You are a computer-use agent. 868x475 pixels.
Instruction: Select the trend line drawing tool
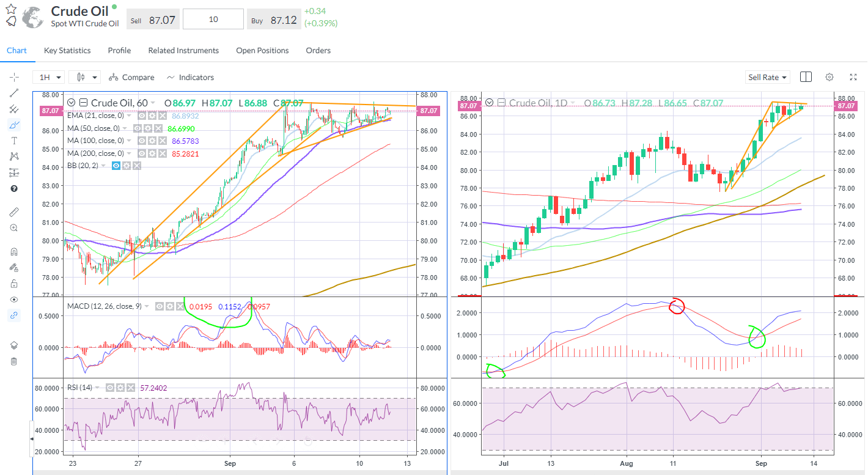pos(14,93)
